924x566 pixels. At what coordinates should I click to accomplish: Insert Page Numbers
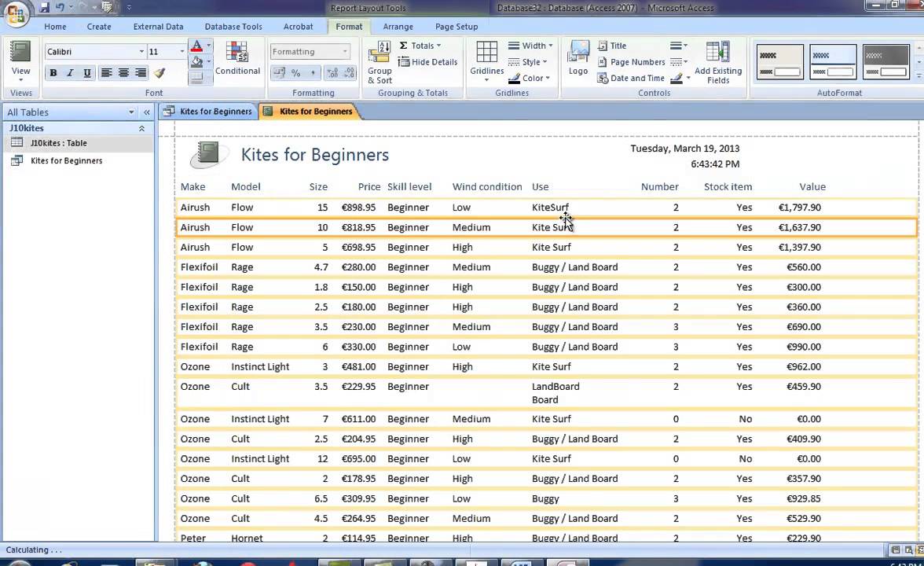[631, 62]
